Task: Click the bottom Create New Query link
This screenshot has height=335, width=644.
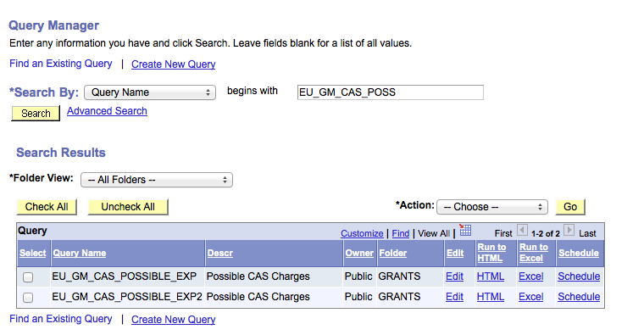Action: 174,320
